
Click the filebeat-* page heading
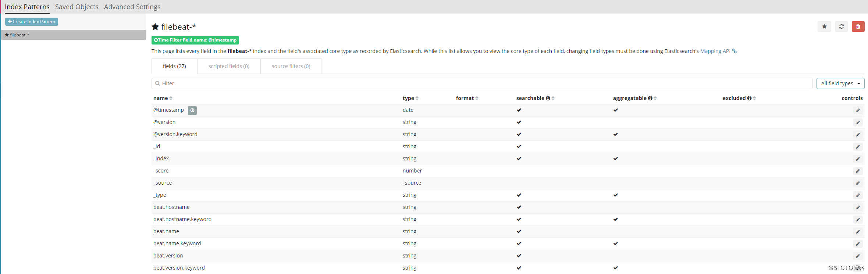point(179,27)
